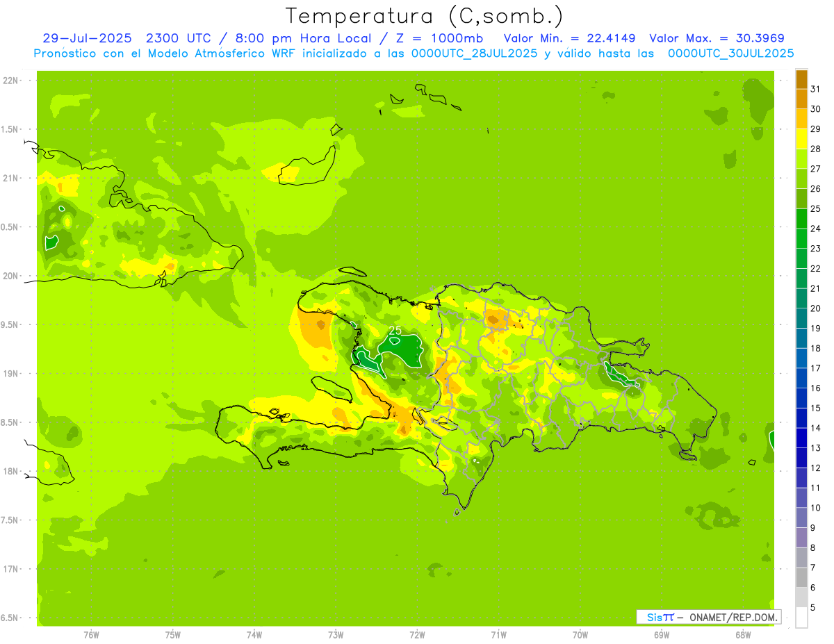Click the '20N' latitude axis label
The width and height of the screenshot is (834, 644).
coord(9,276)
